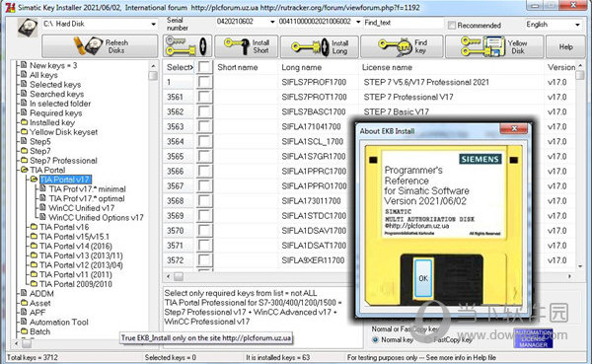Select the Normal key radio button
592x364 pixels.
pyautogui.click(x=375, y=340)
